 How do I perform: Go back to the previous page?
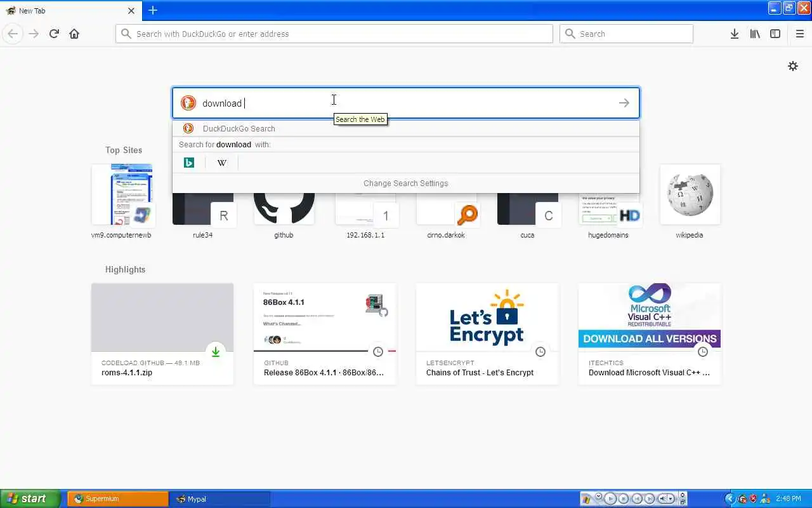(x=13, y=34)
